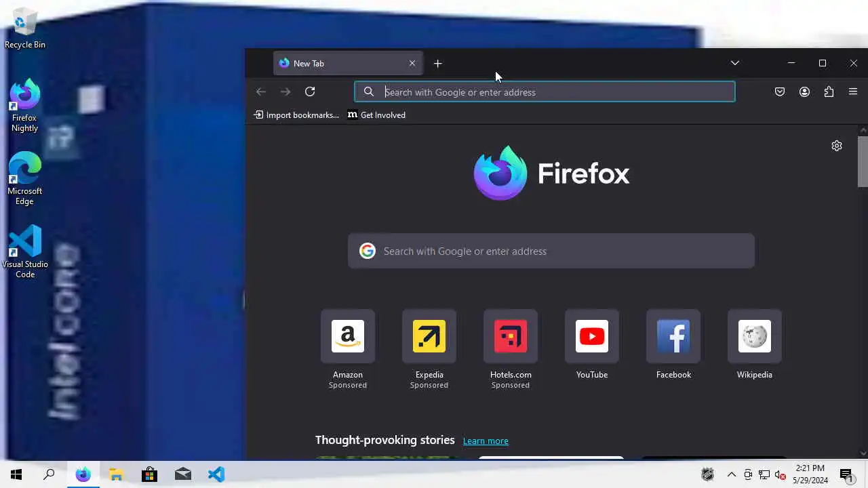868x488 pixels.
Task: Open the Save to Pocket icon
Action: 780,91
